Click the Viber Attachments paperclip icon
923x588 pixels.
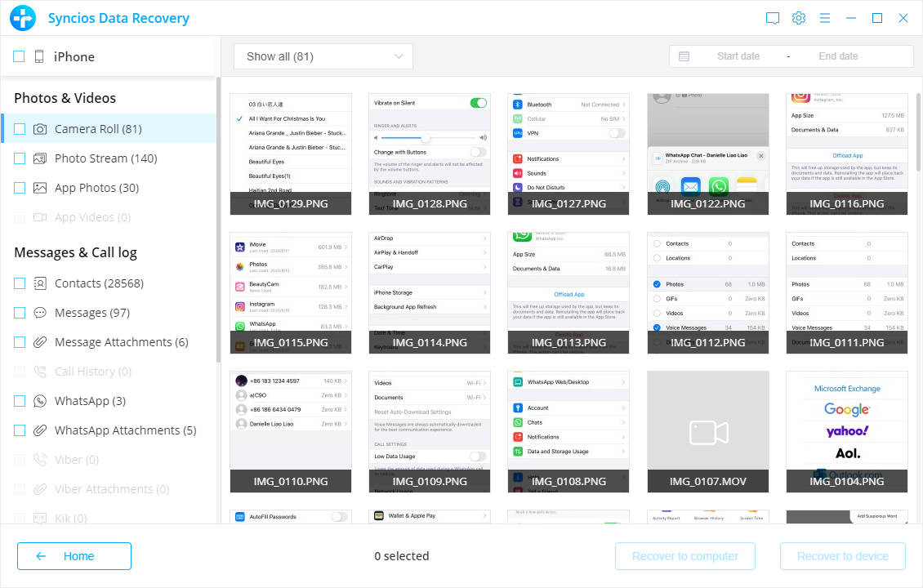pos(40,489)
